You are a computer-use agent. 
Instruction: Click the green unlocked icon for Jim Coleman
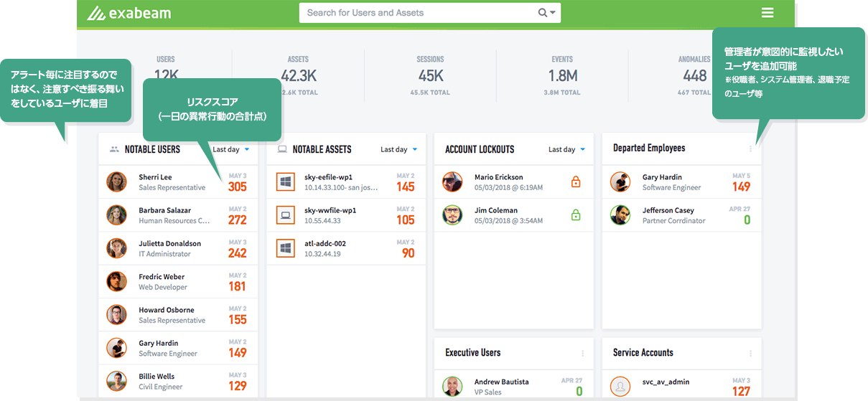[x=575, y=215]
